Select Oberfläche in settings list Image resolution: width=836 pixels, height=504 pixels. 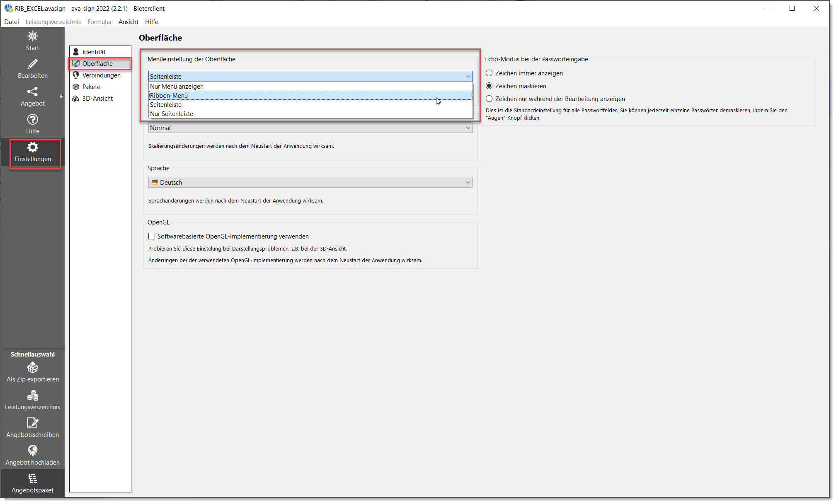pos(100,63)
